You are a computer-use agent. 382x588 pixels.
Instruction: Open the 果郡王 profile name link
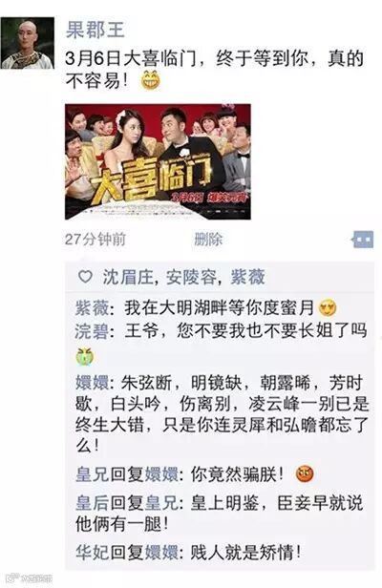click(95, 30)
